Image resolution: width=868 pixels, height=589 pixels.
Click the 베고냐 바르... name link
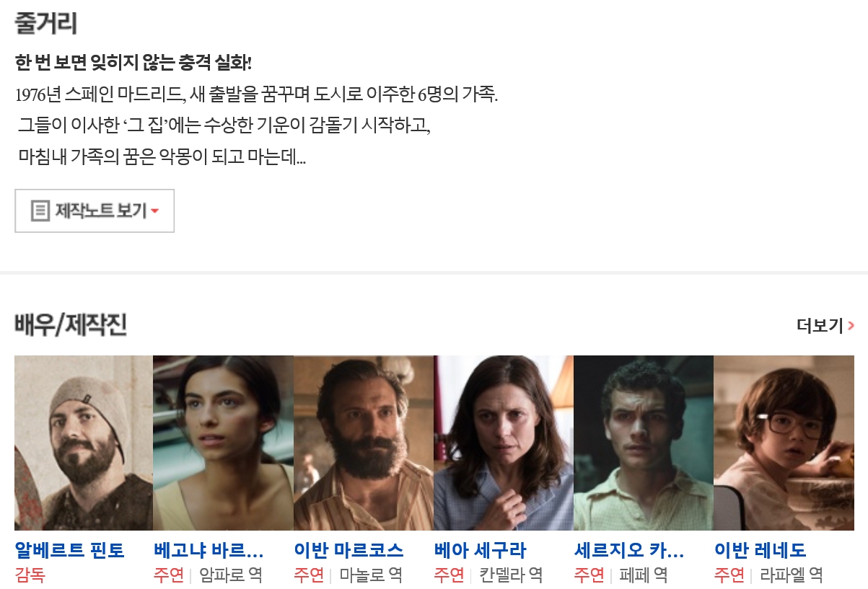(209, 551)
